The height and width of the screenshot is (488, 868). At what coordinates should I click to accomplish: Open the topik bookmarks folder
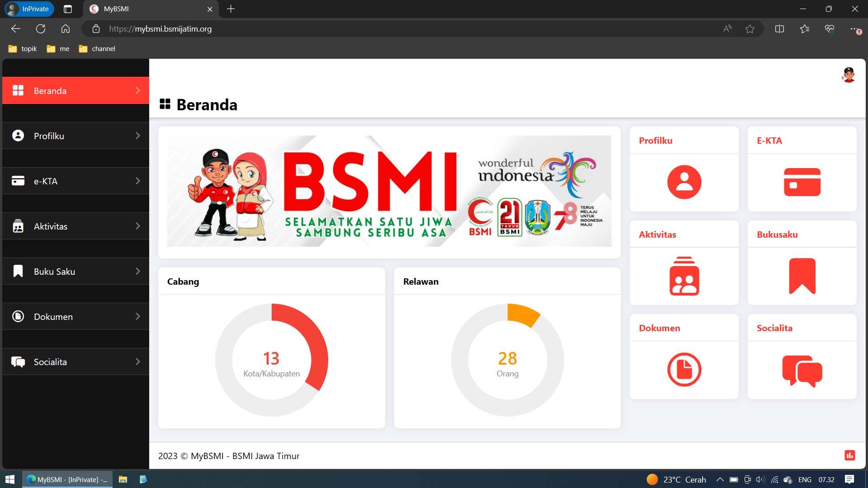(23, 49)
